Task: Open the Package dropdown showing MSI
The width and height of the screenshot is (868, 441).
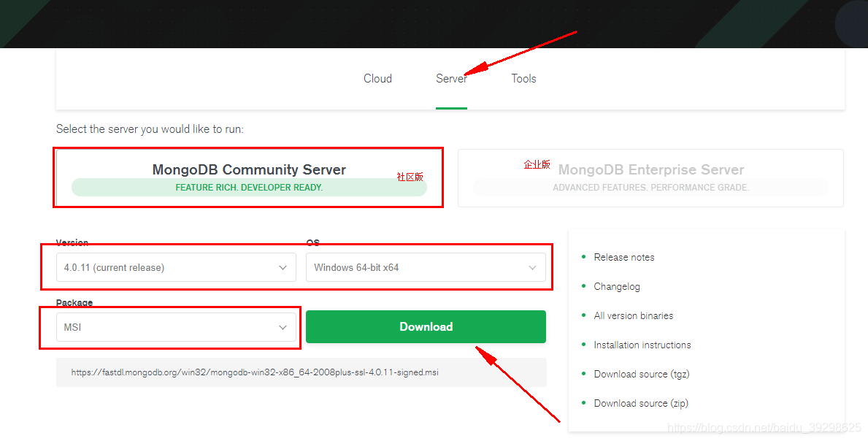Action: 176,327
